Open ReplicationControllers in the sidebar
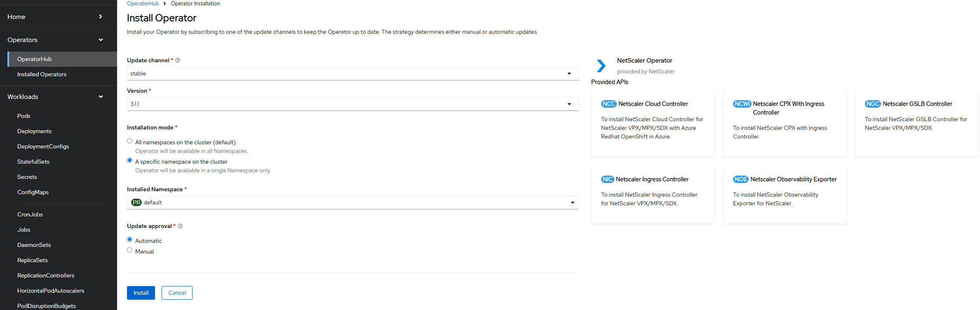The height and width of the screenshot is (310, 980). (62, 275)
